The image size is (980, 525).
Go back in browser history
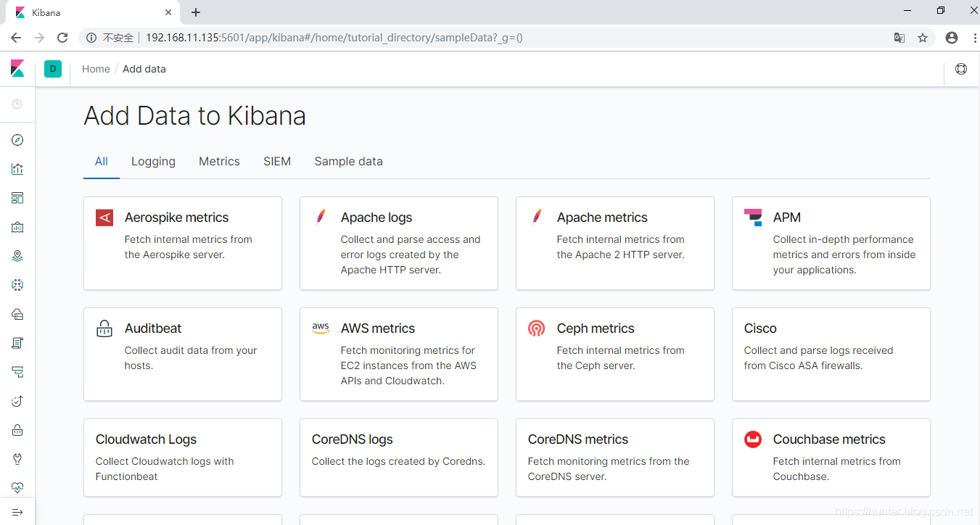(16, 38)
